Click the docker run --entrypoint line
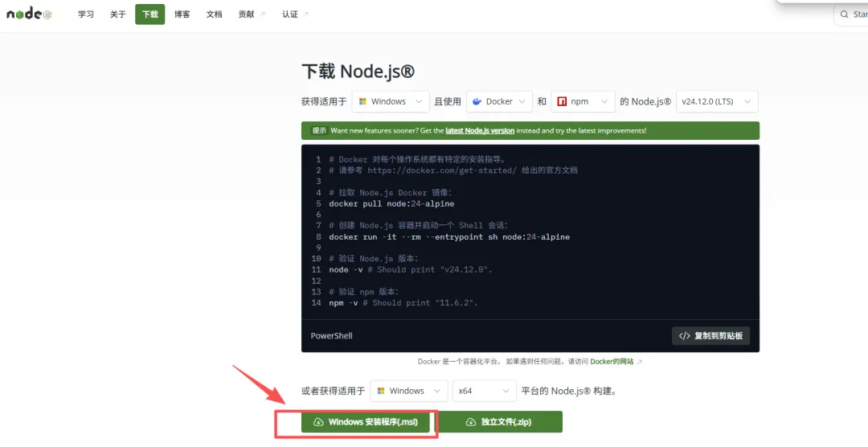 (449, 237)
